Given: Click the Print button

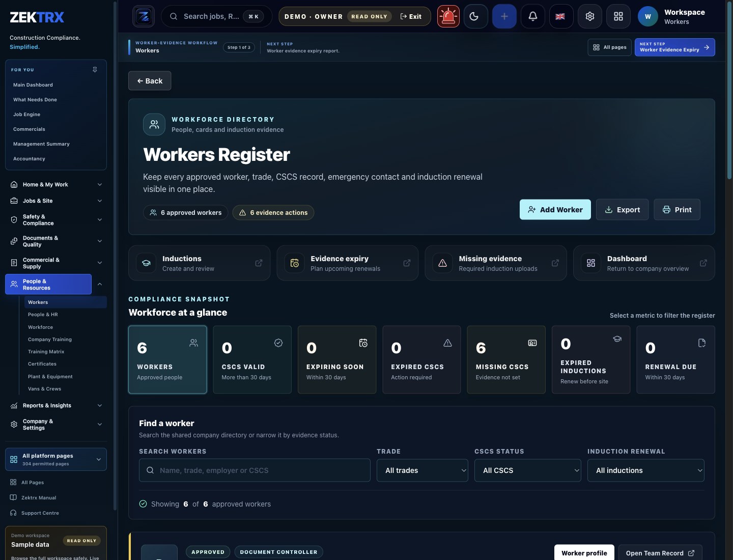Looking at the screenshot, I should click(677, 210).
